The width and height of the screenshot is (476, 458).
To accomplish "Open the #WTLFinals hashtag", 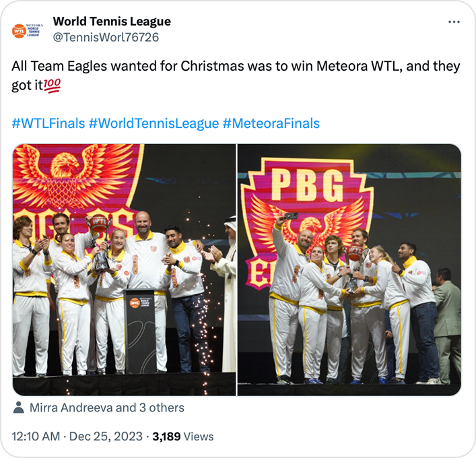I will [48, 124].
